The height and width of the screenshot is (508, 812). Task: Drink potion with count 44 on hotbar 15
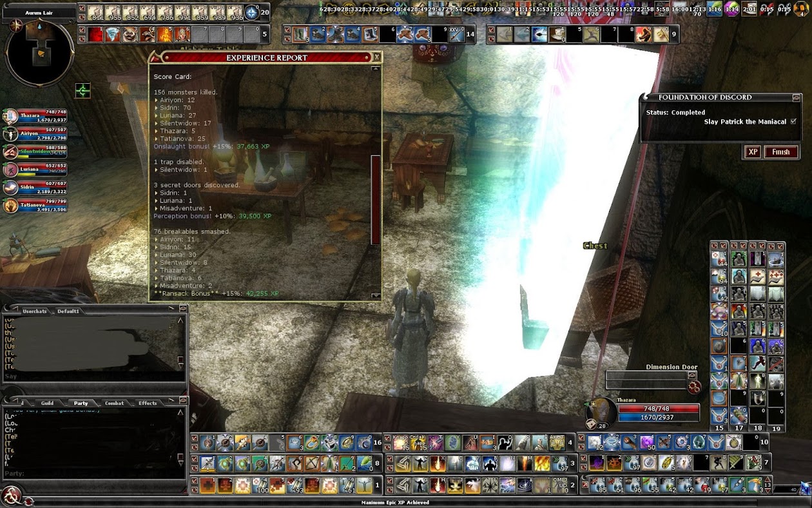719,259
